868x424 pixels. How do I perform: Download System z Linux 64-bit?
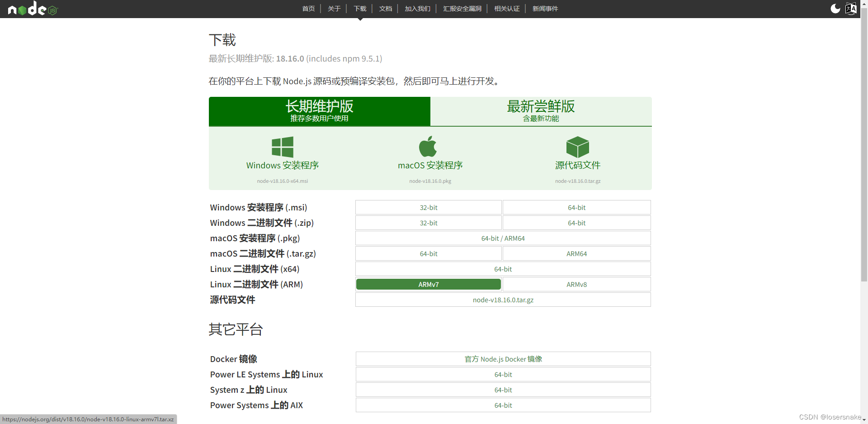point(503,390)
